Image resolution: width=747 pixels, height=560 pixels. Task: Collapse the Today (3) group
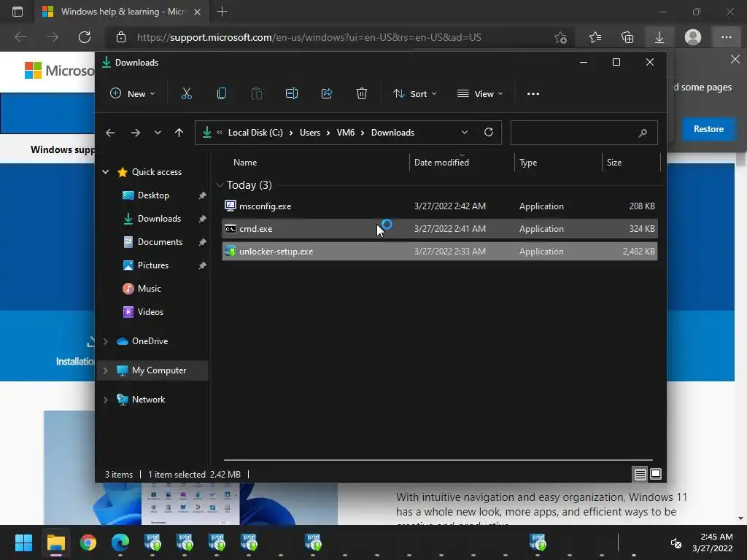[220, 184]
